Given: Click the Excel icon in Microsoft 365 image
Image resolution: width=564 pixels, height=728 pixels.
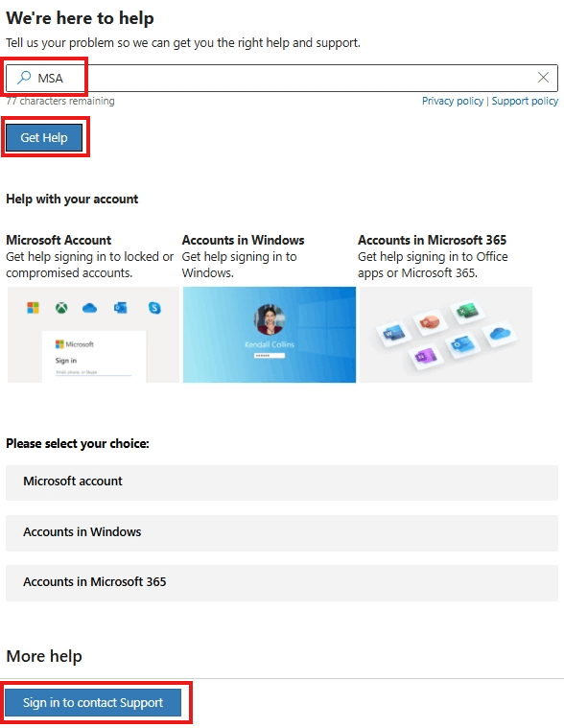Looking at the screenshot, I should (x=467, y=310).
